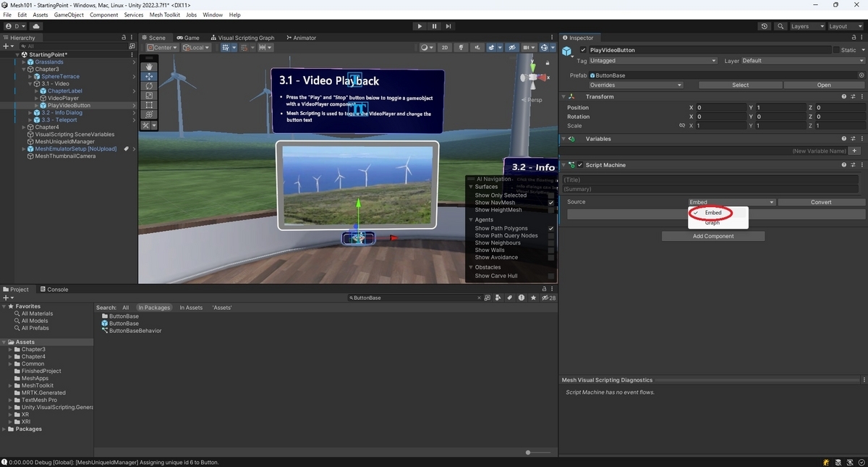Screen dimensions: 868x467
Task: Select the Hand view tool
Action: 149,67
